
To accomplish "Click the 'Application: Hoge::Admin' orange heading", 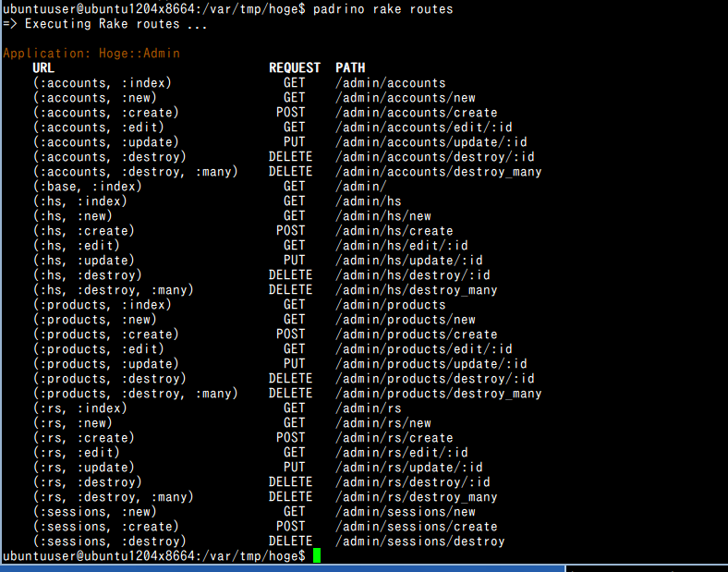I will click(x=91, y=53).
